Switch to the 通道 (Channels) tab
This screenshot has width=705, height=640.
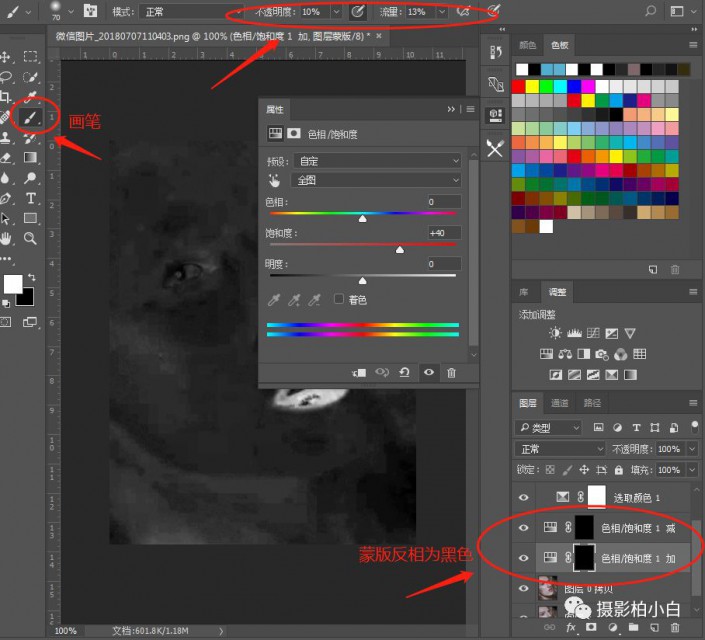(x=560, y=403)
